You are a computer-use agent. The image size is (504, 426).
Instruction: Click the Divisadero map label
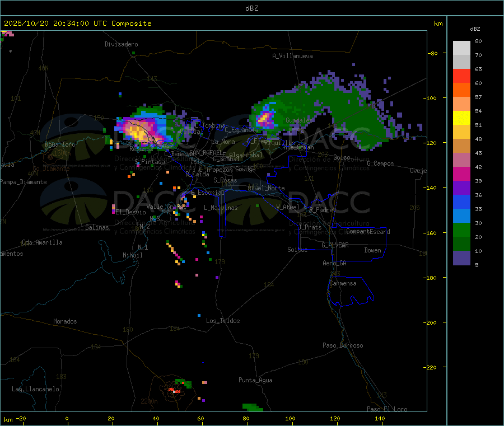click(121, 44)
